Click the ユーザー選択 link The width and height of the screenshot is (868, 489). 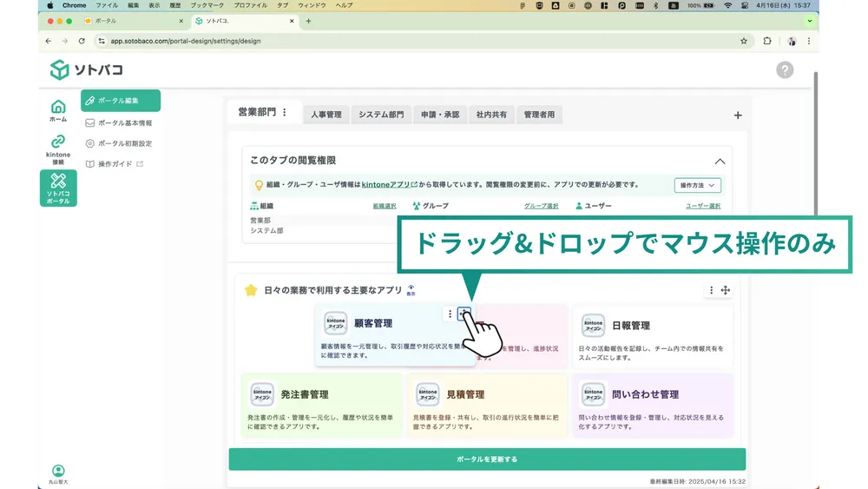(x=702, y=207)
